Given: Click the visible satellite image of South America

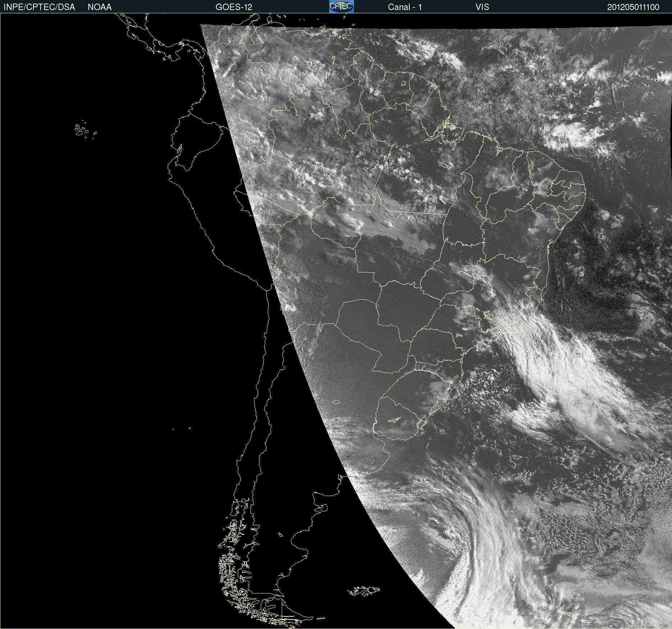Looking at the screenshot, I should (x=336, y=321).
